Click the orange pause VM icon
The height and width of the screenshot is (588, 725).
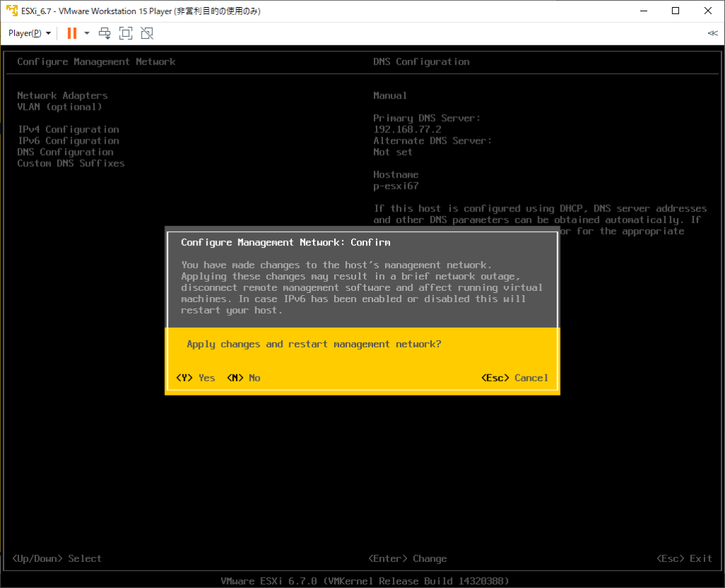coord(72,33)
